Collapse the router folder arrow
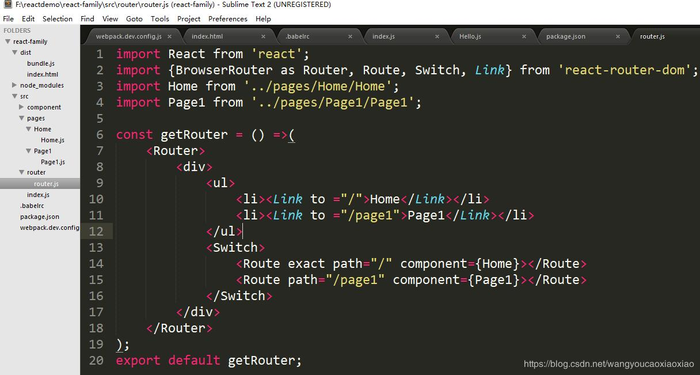Screen dimensions: 700x375 [21, 172]
